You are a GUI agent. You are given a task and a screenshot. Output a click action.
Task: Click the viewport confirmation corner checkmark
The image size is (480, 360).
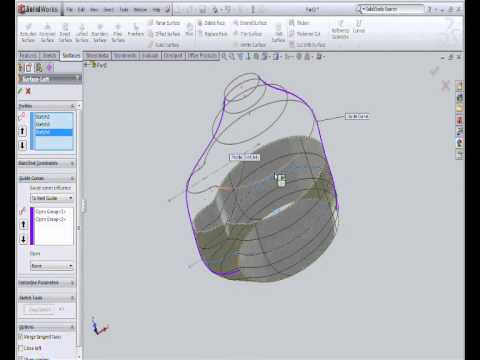pos(434,71)
